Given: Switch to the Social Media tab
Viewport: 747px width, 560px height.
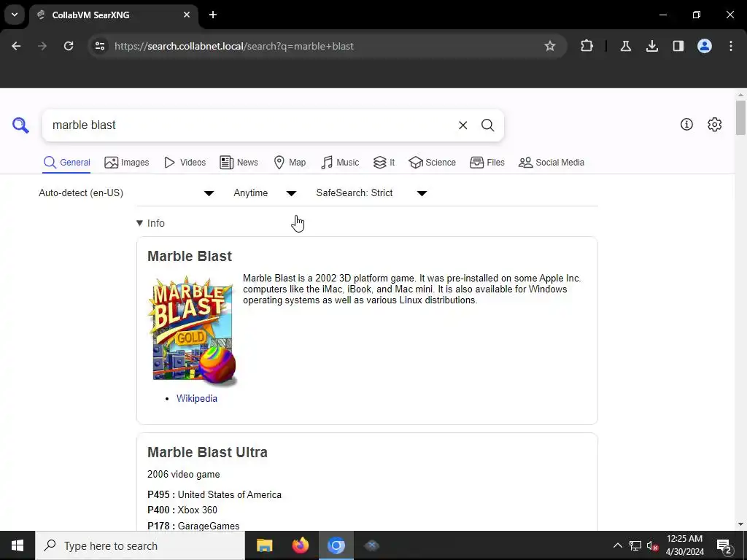Looking at the screenshot, I should [x=551, y=163].
